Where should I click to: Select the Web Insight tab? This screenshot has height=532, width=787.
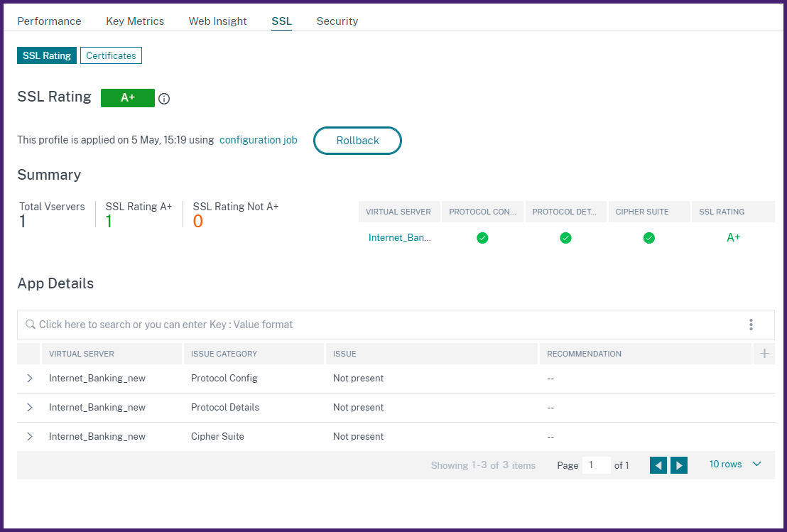point(218,21)
